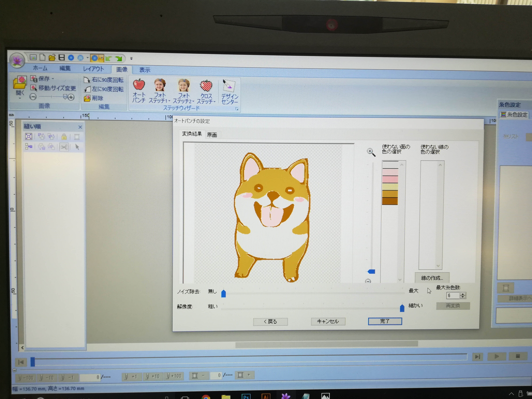The height and width of the screenshot is (399, 532).
Task: Close the 縫い順 panel
Action: click(x=80, y=127)
